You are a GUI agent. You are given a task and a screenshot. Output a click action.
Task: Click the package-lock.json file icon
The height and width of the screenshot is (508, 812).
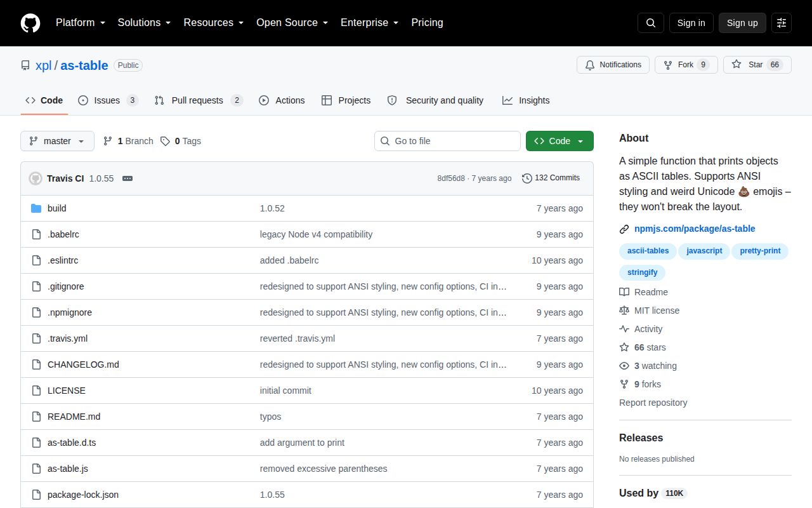click(36, 495)
